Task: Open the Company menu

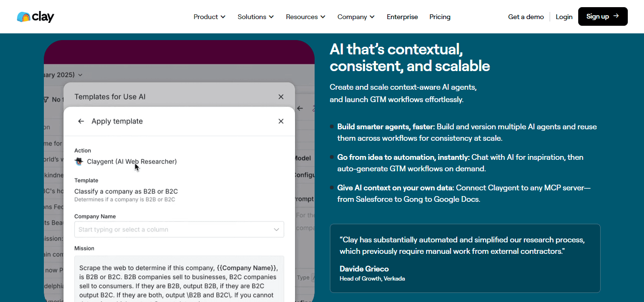Action: [x=356, y=17]
